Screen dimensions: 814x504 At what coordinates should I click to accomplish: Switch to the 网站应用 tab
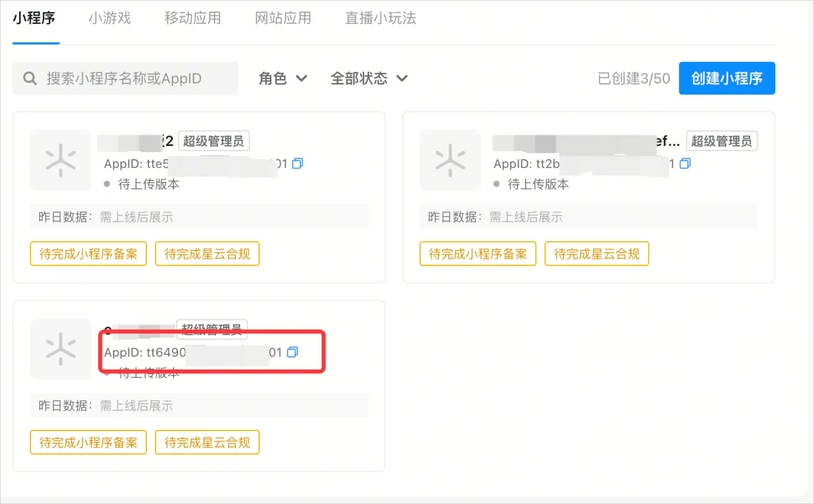pos(283,18)
